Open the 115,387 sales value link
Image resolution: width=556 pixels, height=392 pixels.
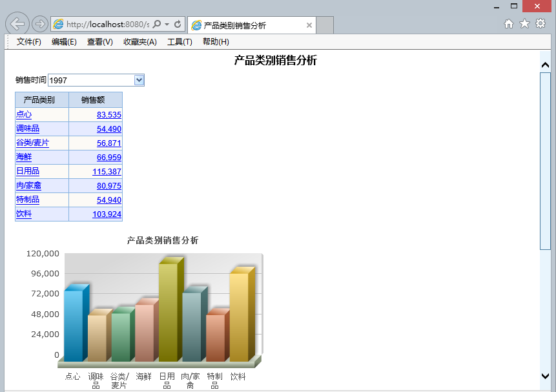pos(107,172)
